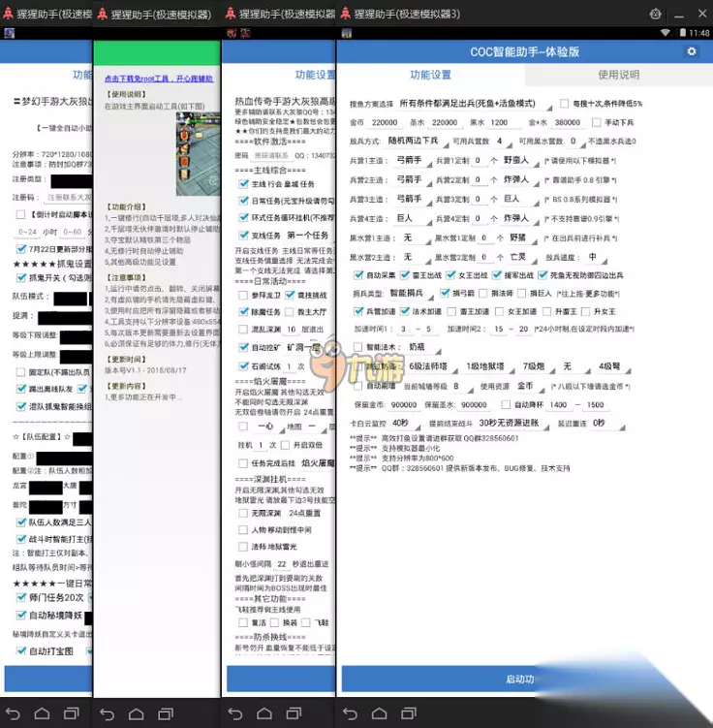Tap recent apps button in COC window
The width and height of the screenshot is (713, 728).
(x=409, y=713)
